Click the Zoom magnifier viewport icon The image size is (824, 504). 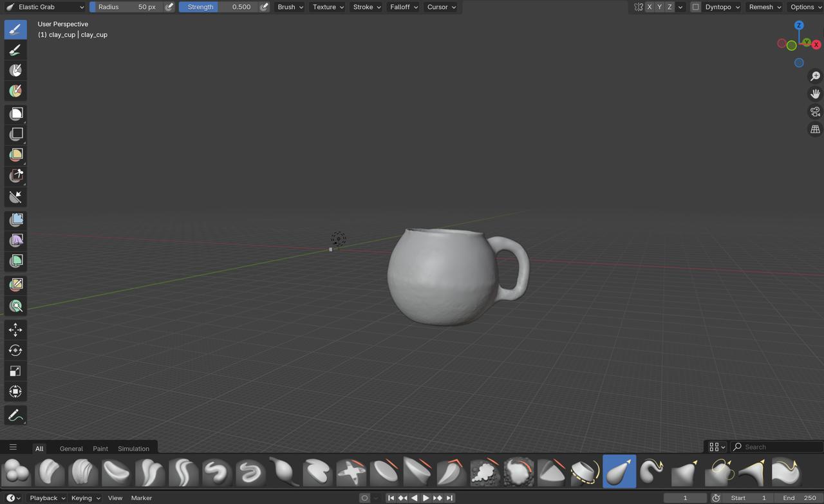click(815, 76)
